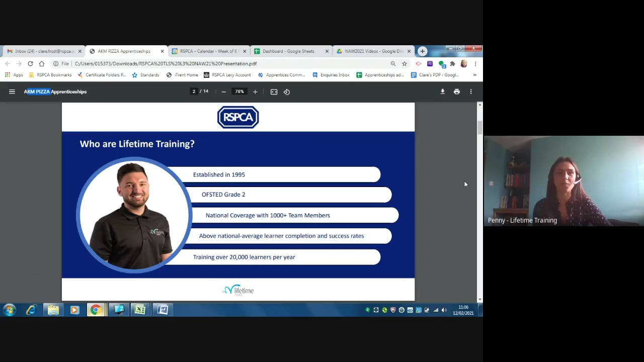Viewport: 644px width, 362px height.
Task: Click Penny - Lifetime Training video tile
Action: click(x=563, y=181)
